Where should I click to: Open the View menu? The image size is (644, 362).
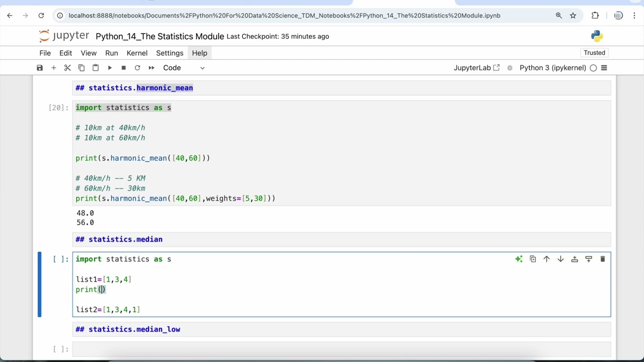click(89, 53)
